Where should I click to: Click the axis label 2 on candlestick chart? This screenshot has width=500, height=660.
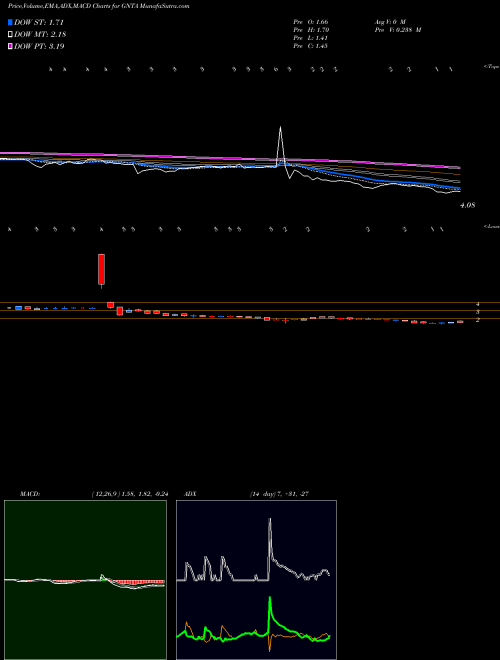(x=478, y=320)
